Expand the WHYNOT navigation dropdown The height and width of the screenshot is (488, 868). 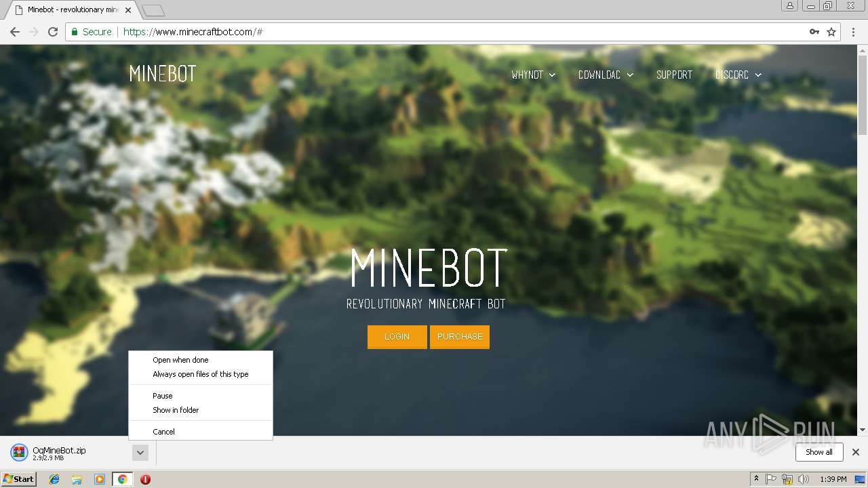click(533, 75)
